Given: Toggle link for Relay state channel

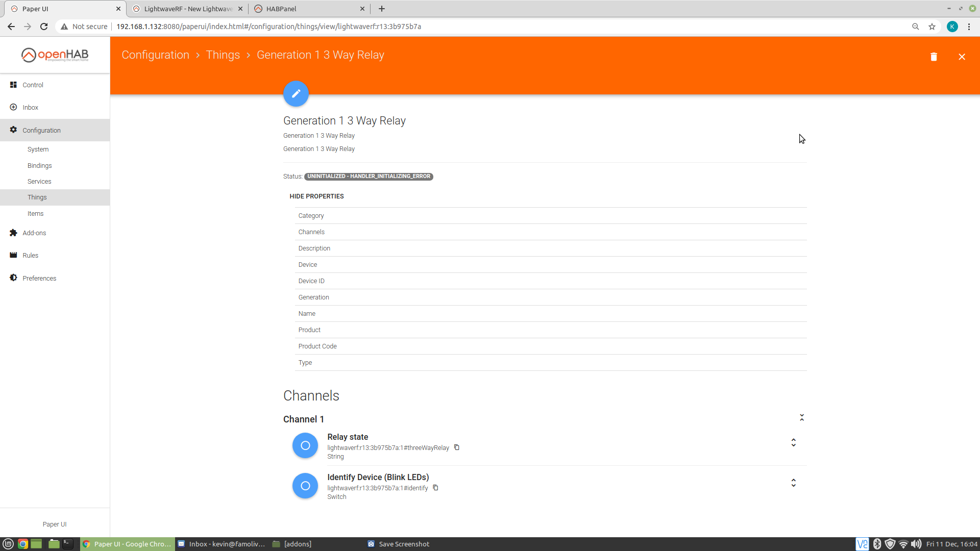Looking at the screenshot, I should coord(305,445).
